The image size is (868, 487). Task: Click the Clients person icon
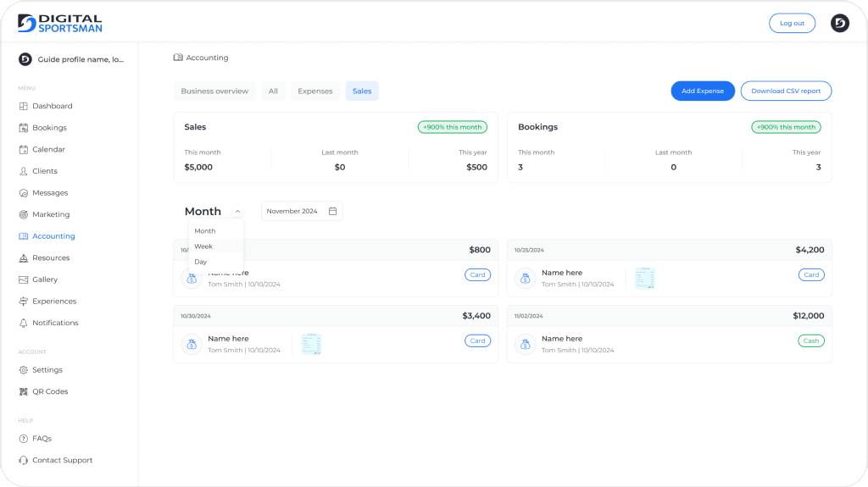tap(23, 171)
